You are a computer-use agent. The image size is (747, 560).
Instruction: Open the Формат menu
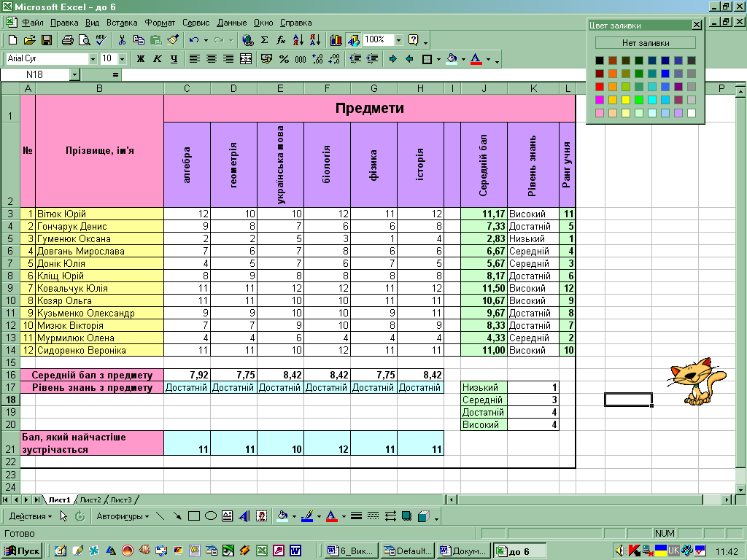[159, 23]
